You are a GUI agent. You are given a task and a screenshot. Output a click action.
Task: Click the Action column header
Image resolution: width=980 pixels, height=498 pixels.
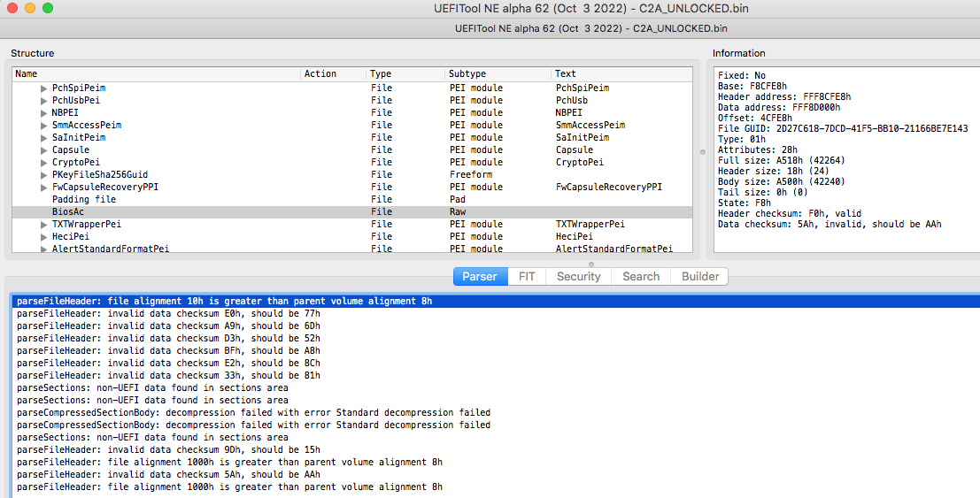point(333,73)
